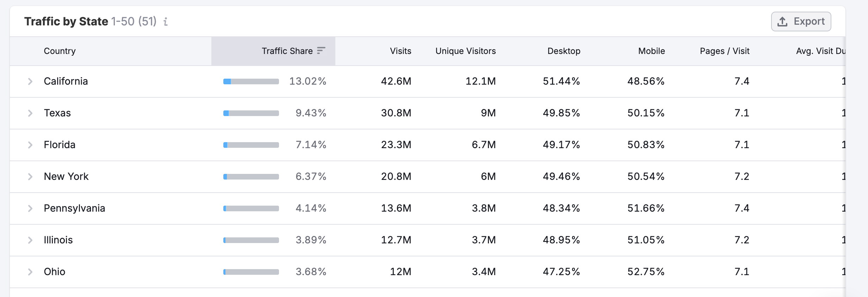868x297 pixels.
Task: Sort by the Visits column header
Action: coord(401,51)
